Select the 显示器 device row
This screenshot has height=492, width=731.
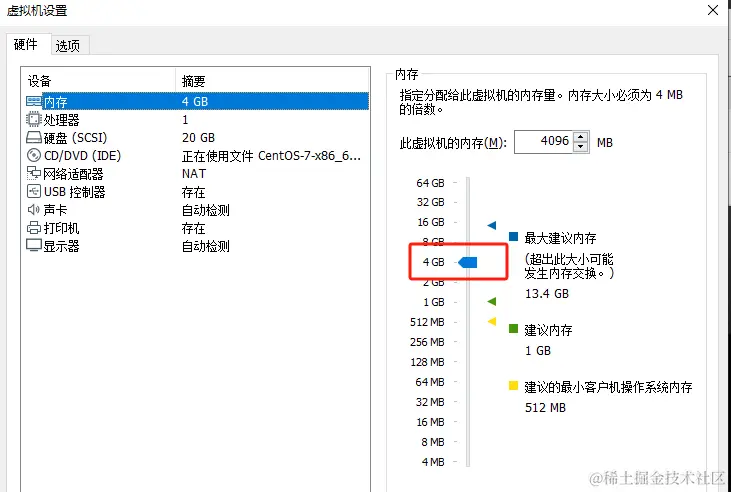click(197, 246)
